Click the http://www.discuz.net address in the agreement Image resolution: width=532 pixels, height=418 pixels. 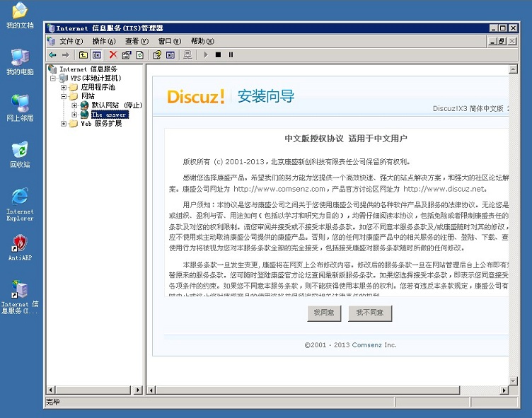[x=445, y=189]
